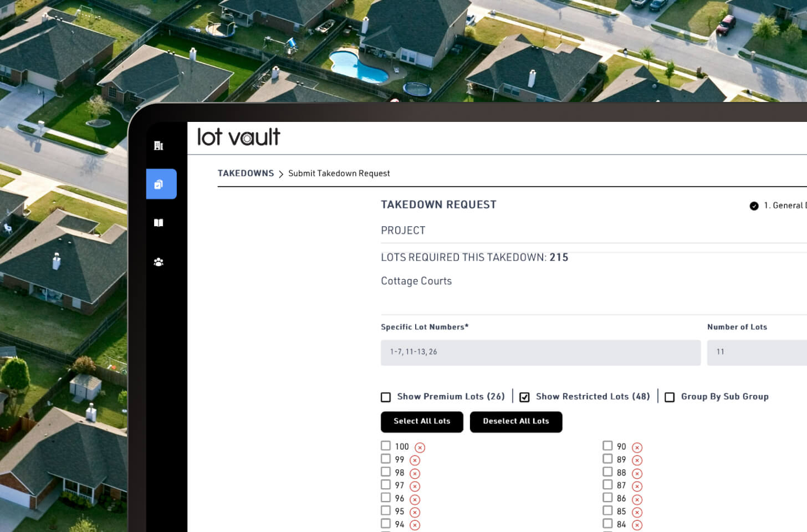The image size is (807, 532).
Task: Click red restricted icon beside lot 86
Action: coord(637,499)
